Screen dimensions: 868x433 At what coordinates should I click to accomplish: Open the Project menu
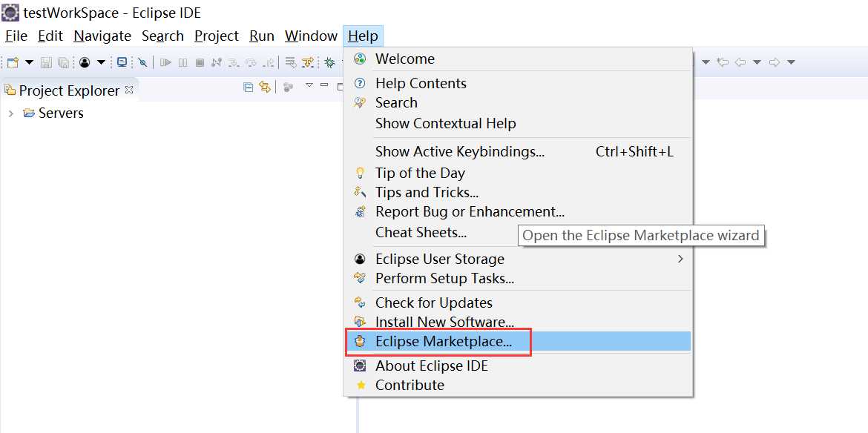point(217,36)
